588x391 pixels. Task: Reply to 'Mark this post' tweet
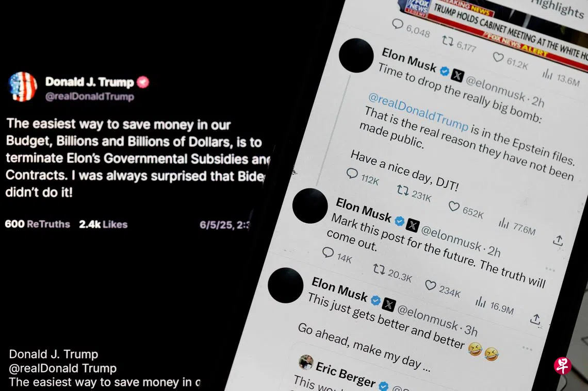tap(328, 252)
